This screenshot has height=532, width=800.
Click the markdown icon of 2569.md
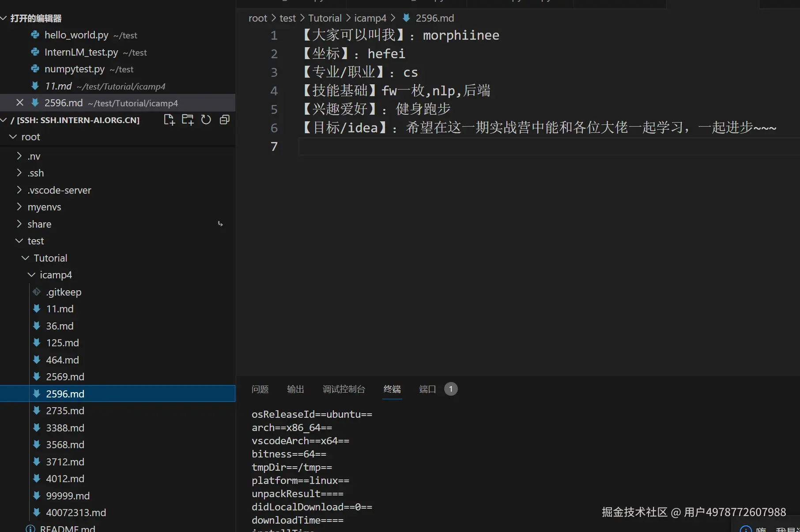pyautogui.click(x=37, y=377)
